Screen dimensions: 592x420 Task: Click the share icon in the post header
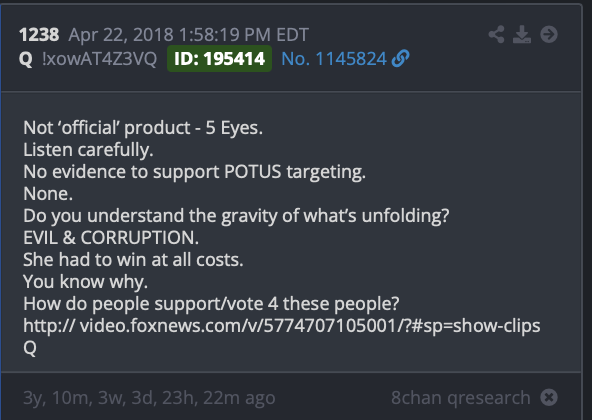496,34
